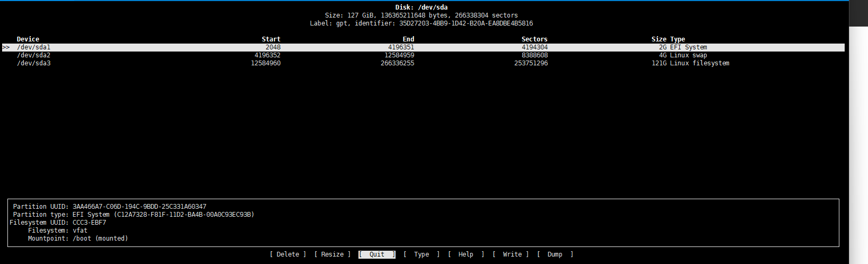868x264 pixels.
Task: Click the gpt label identifier line
Action: (422, 23)
